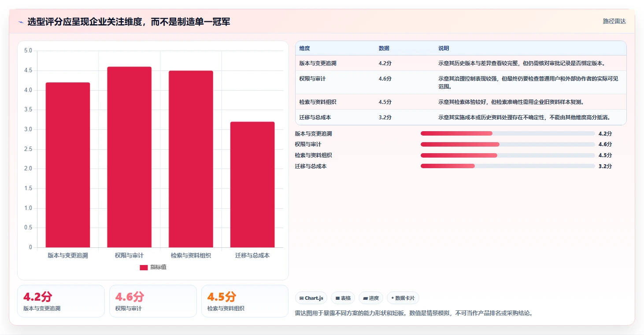Viewport: 644px width, 335px height.
Task: Click the 说明 column header
Action: point(444,48)
